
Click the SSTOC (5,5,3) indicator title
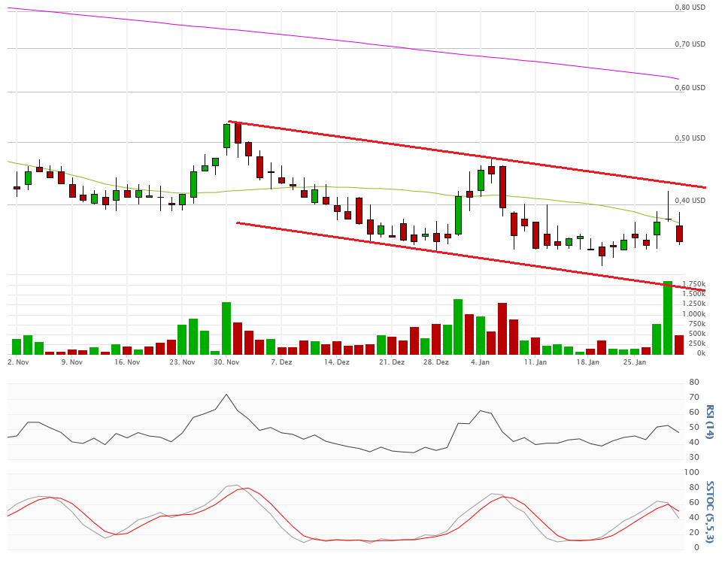click(709, 511)
